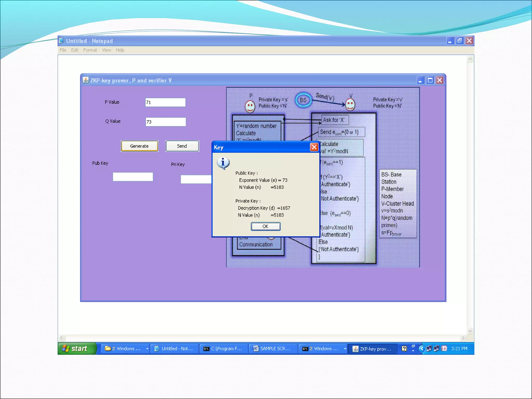Expand the 2 Windows folder group dropdown
This screenshot has height=399, width=532.
pyautogui.click(x=147, y=349)
